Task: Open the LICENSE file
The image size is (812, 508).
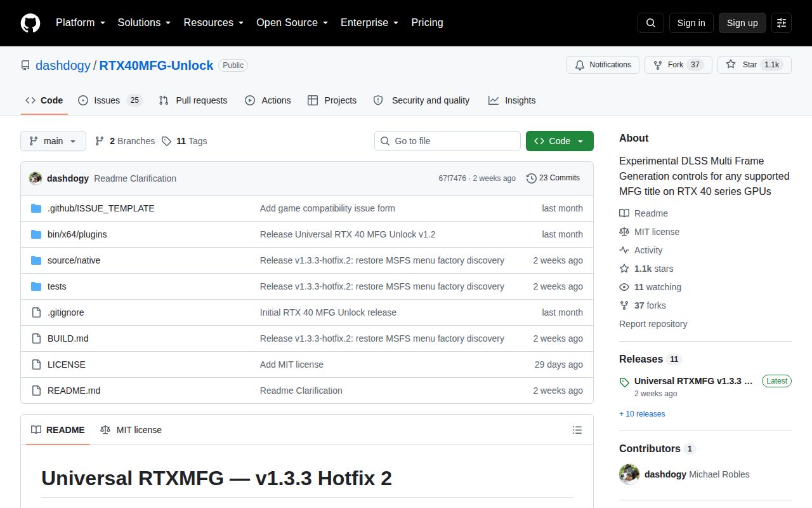Action: [67, 364]
